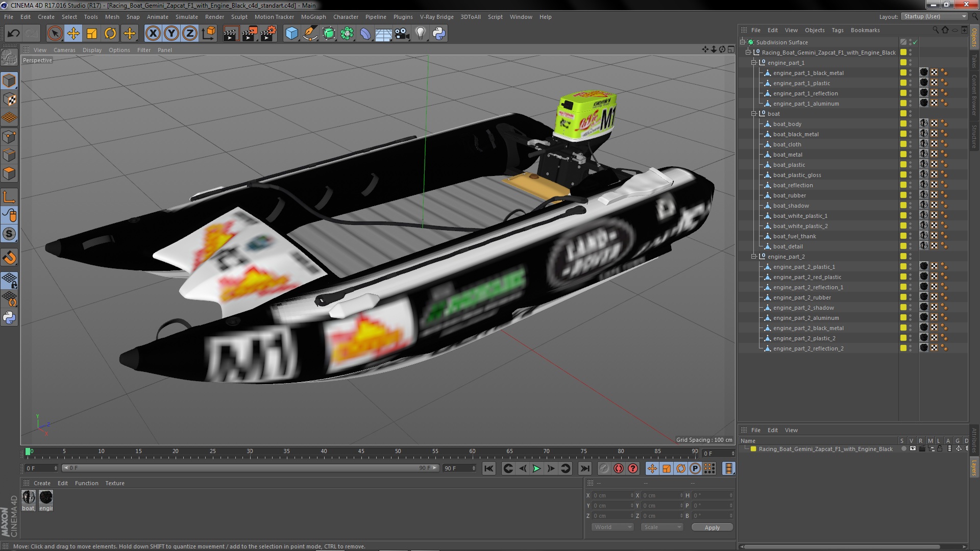This screenshot has height=551, width=980.
Task: Open the Array modeling objects icon
Action: tap(347, 34)
